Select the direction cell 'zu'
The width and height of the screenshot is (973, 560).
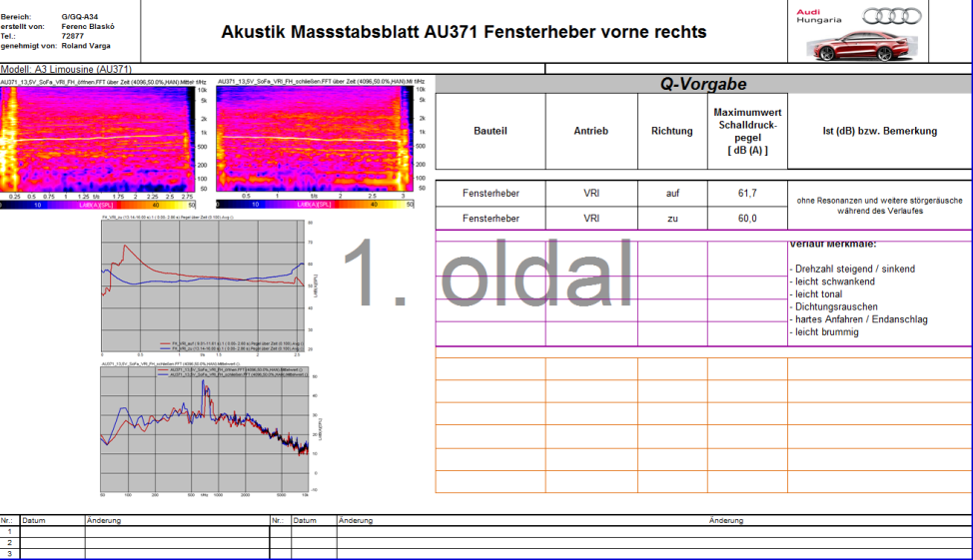pyautogui.click(x=672, y=219)
